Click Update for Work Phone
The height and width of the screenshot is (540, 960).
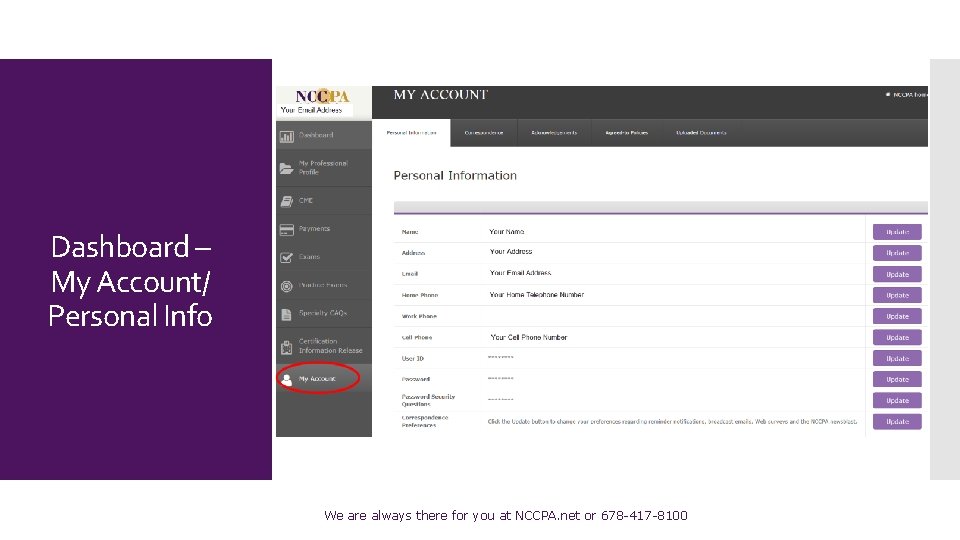coord(897,317)
